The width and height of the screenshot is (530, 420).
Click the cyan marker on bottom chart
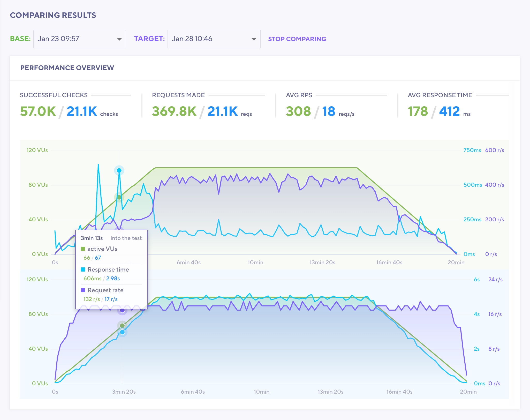[x=122, y=332]
